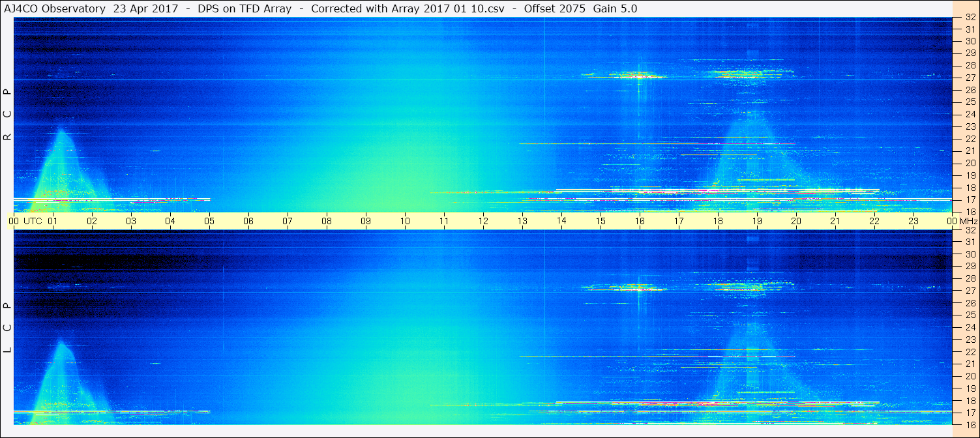Select hour 01 on the UTC time axis

(x=53, y=221)
